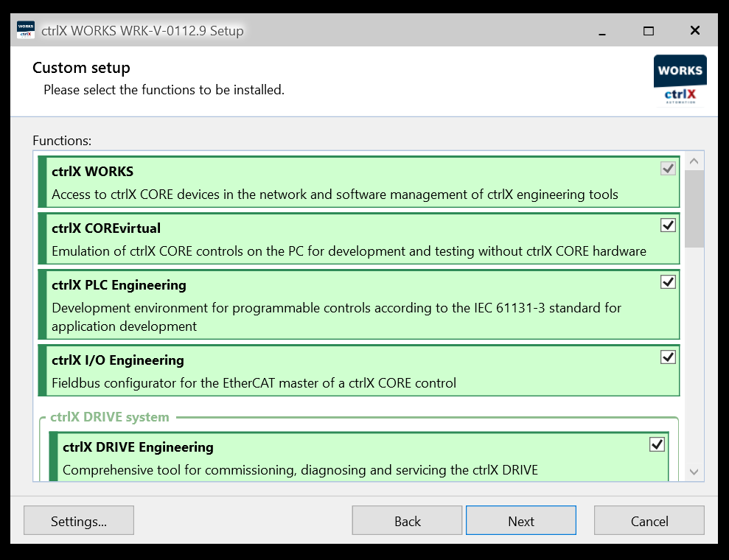Select the ctrlX COREvirtual function row

pyautogui.click(x=358, y=239)
